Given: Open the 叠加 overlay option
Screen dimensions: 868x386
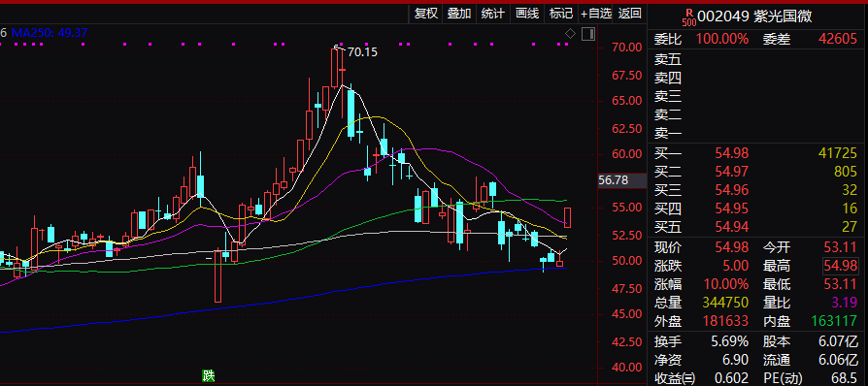Looking at the screenshot, I should (x=459, y=14).
